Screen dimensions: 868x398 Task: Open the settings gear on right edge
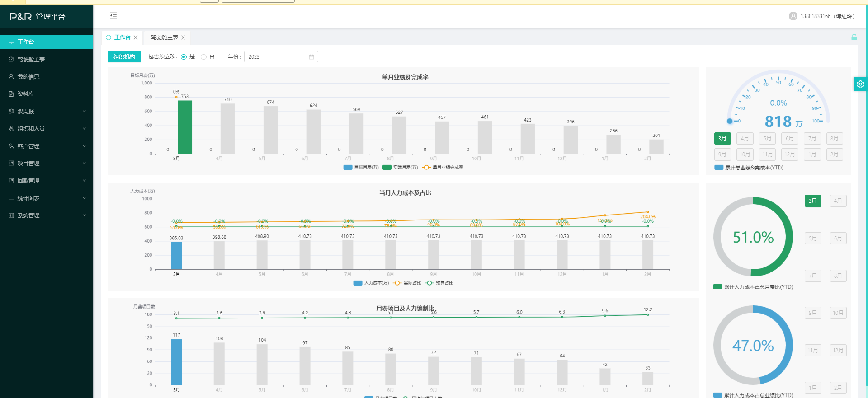point(860,84)
